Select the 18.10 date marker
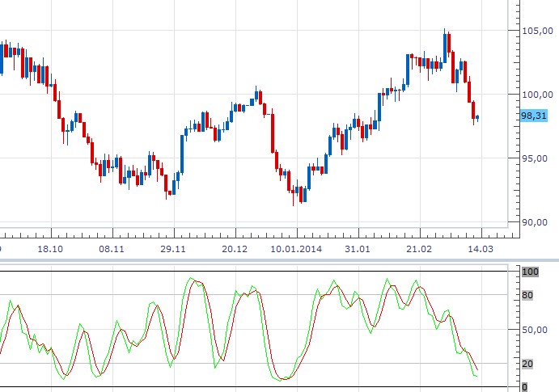The height and width of the screenshot is (392, 559). coord(50,249)
